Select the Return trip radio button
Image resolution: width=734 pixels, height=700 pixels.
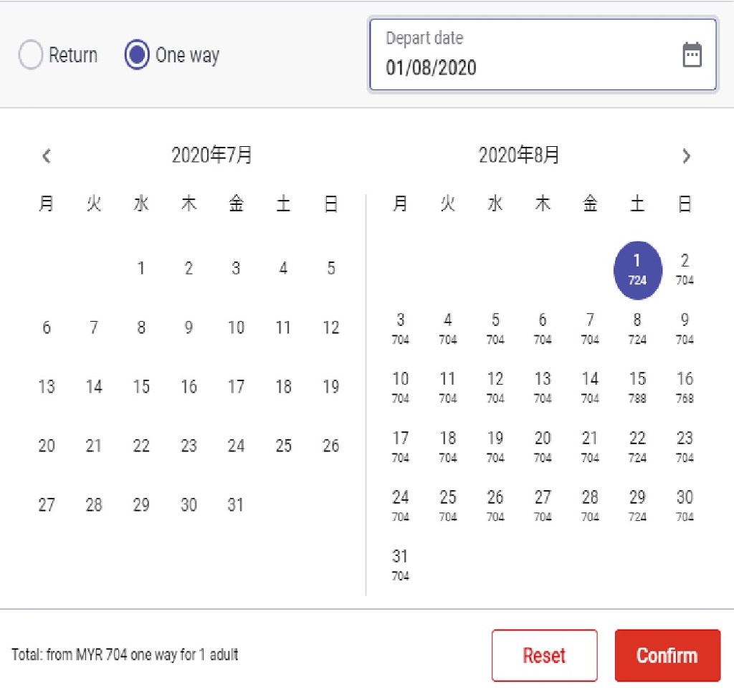[31, 55]
